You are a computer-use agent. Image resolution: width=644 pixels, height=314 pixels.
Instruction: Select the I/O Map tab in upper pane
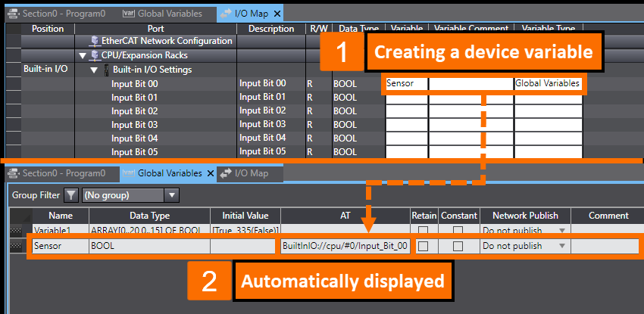click(x=250, y=14)
